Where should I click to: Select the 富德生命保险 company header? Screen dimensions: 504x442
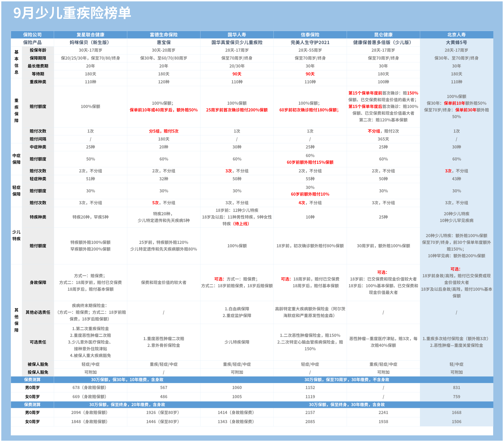(x=164, y=35)
